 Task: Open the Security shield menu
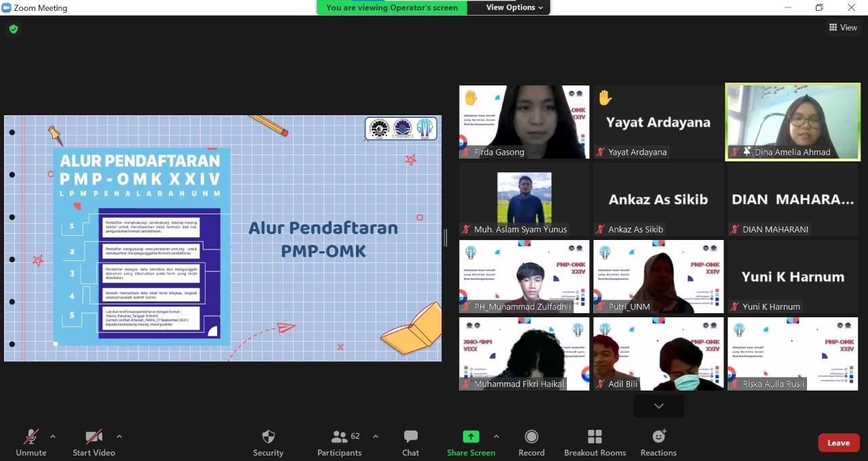click(x=269, y=443)
